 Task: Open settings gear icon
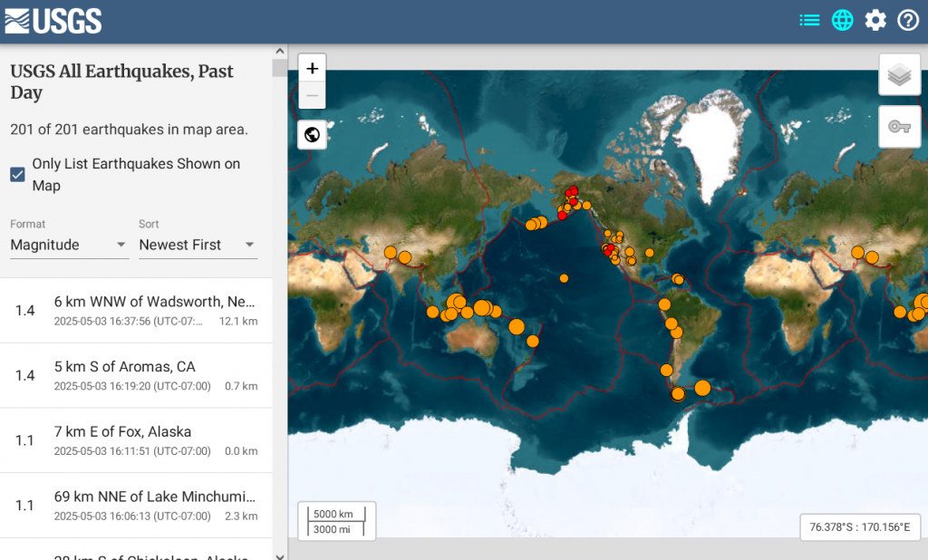875,21
